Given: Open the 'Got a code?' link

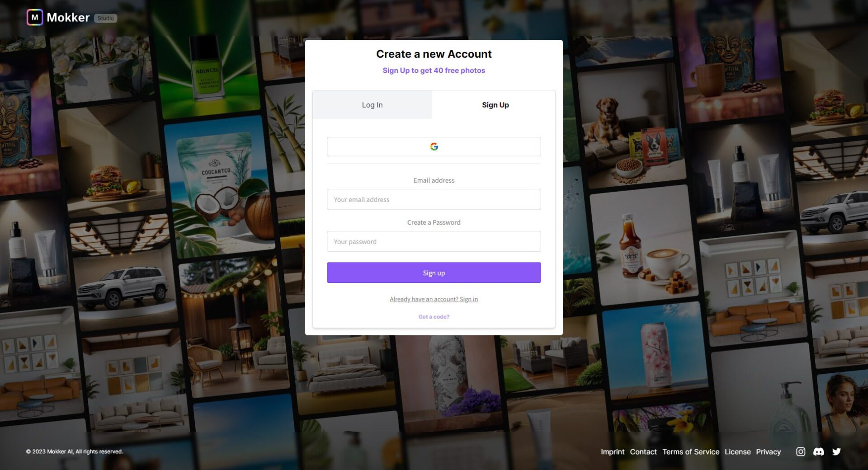Looking at the screenshot, I should (x=434, y=317).
